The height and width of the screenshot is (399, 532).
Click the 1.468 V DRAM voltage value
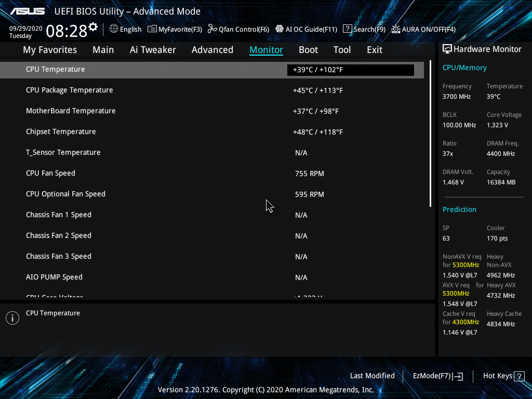(453, 182)
